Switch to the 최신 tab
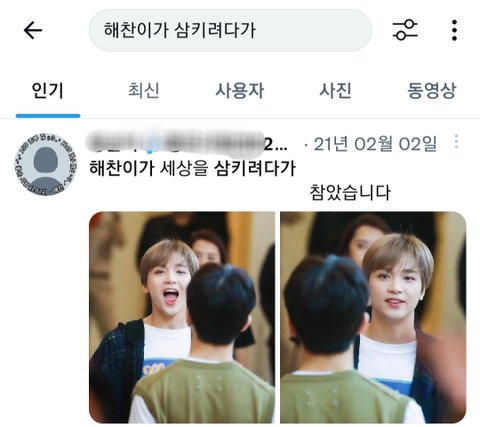Viewport: 480px width, 427px height. [144, 91]
